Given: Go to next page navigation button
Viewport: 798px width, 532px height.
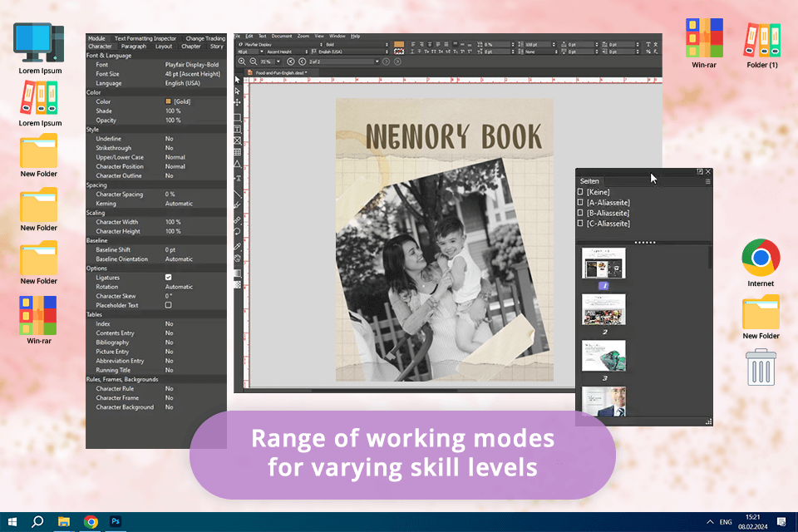Looking at the screenshot, I should pos(387,62).
